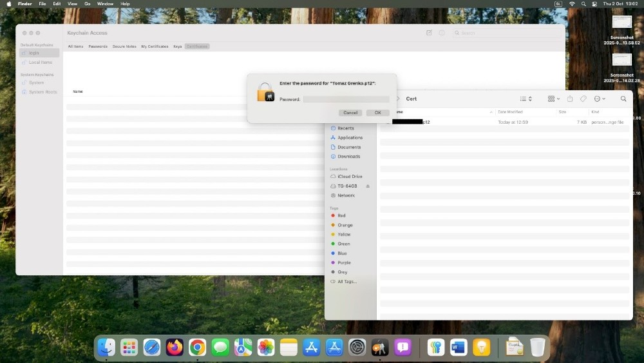Open Launchpad in the Dock
The height and width of the screenshot is (363, 644).
[x=129, y=348]
